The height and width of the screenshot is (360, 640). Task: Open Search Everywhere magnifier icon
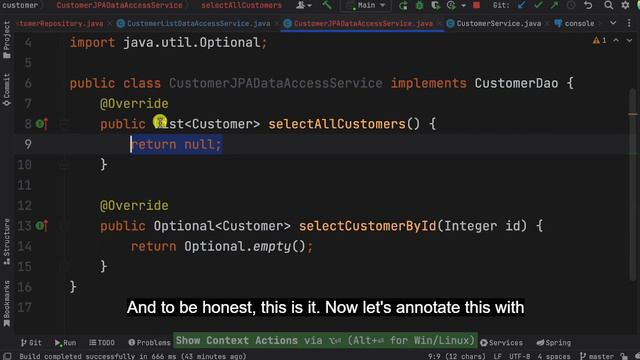tap(609, 5)
